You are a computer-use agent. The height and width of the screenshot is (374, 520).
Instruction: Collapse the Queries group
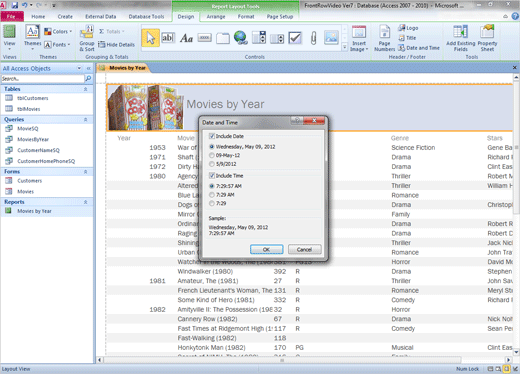pos(85,119)
